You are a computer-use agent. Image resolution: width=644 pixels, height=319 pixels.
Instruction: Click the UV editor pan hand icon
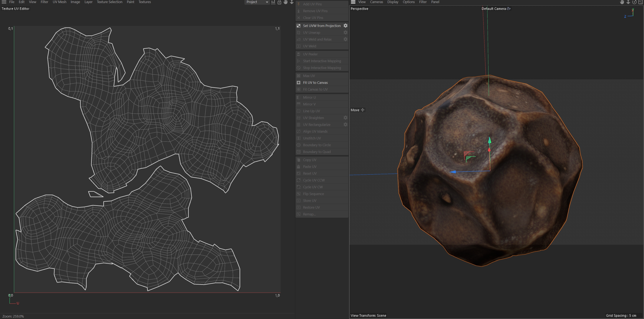click(285, 2)
